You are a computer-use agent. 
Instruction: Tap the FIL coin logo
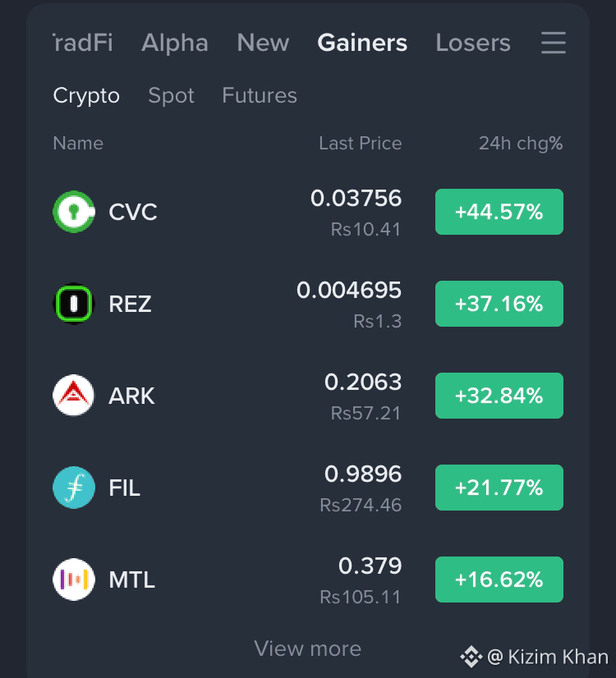pyautogui.click(x=74, y=488)
